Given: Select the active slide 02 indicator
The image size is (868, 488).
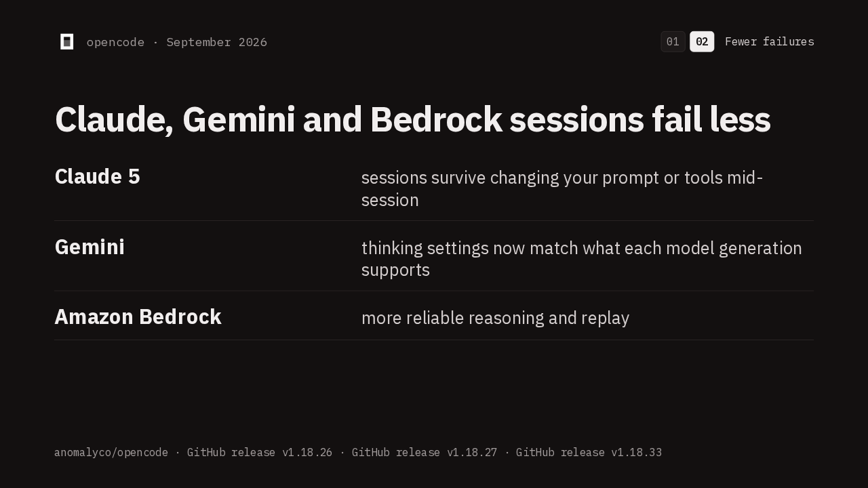Looking at the screenshot, I should [702, 41].
